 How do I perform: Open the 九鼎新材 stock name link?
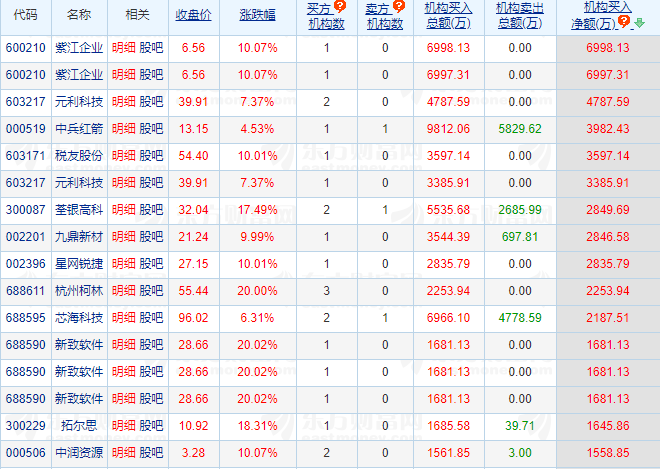tap(79, 237)
